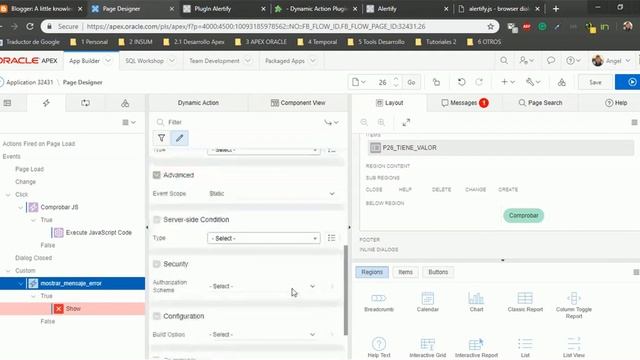Collapse the Custom events node
This screenshot has height=360, width=640.
8,271
